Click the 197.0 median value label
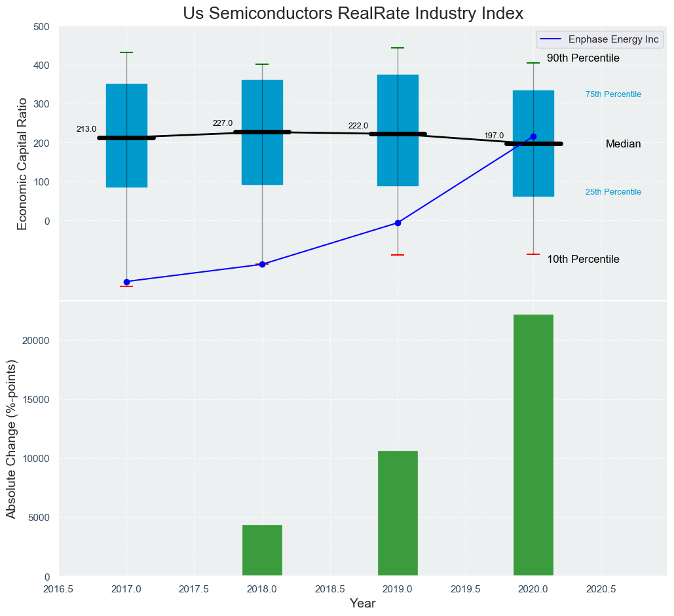The height and width of the screenshot is (616, 674). (494, 136)
